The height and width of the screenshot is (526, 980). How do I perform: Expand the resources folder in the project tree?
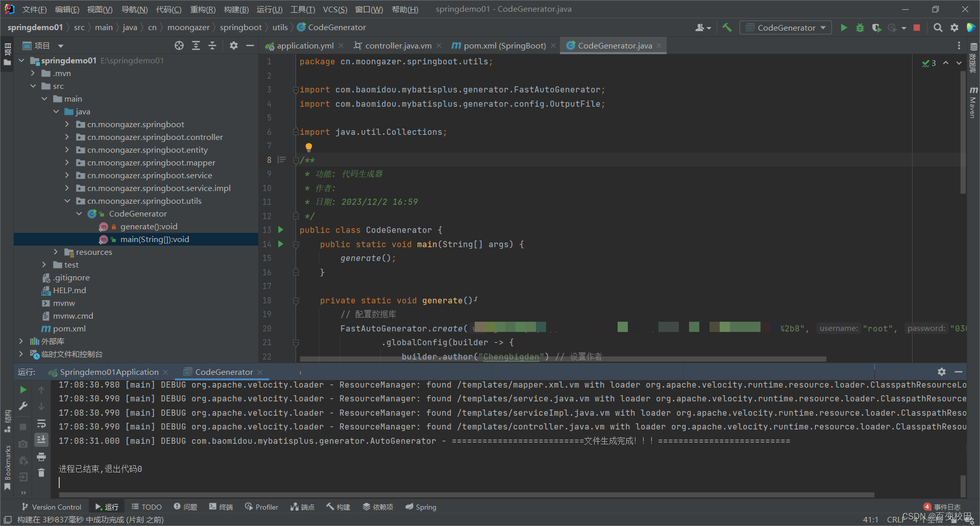coord(56,252)
